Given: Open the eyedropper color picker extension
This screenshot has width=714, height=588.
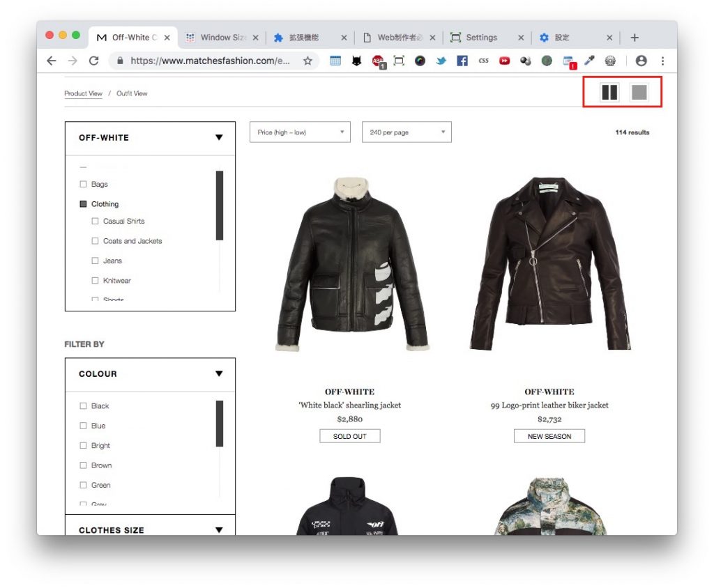Looking at the screenshot, I should point(590,61).
